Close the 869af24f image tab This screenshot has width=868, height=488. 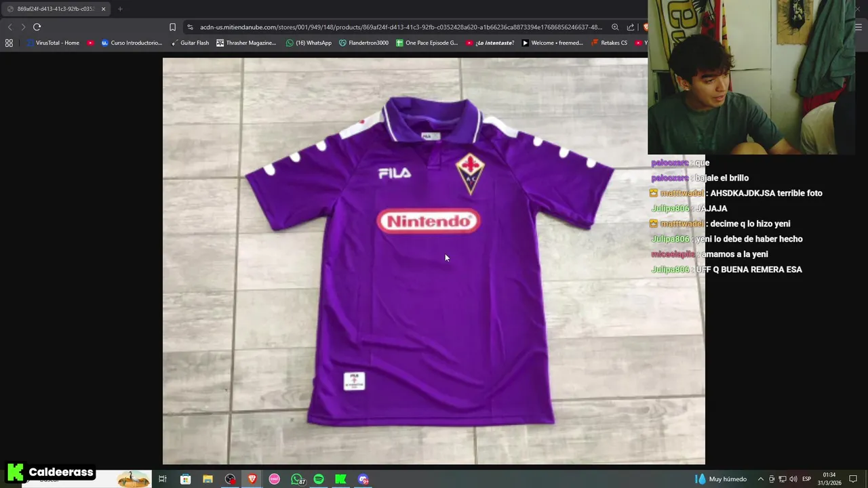click(103, 9)
